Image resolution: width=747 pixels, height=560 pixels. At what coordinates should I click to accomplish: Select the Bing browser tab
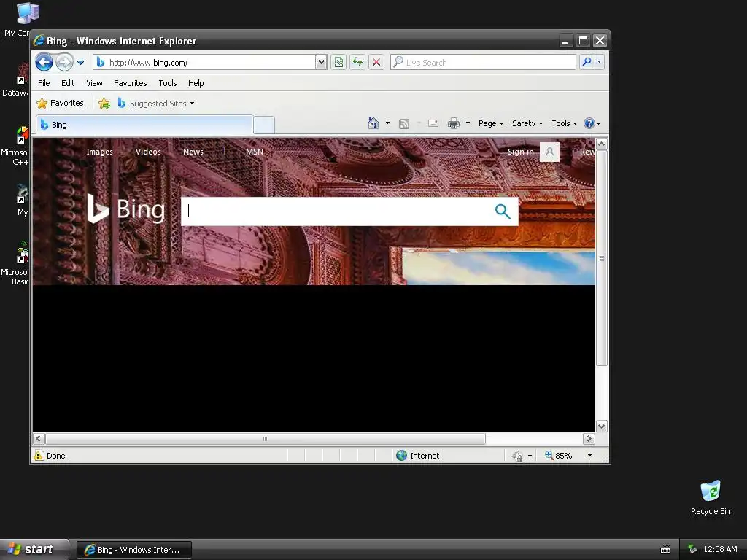pyautogui.click(x=144, y=125)
